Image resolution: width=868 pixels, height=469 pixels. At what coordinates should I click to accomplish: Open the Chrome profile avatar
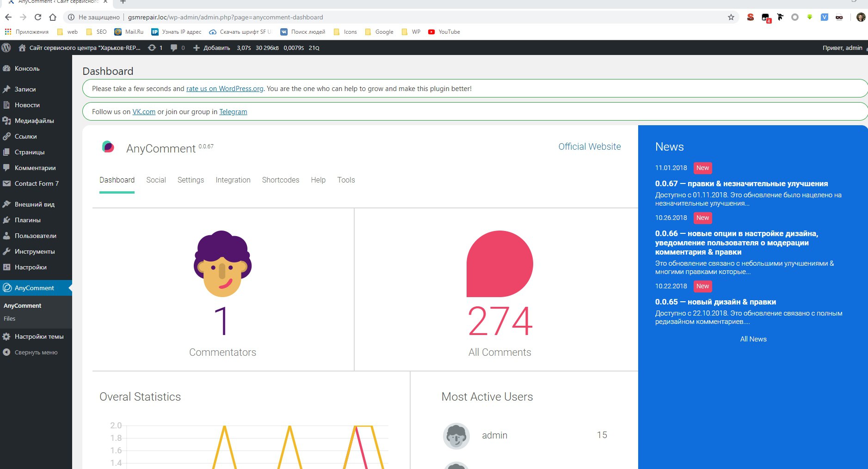coord(861,17)
